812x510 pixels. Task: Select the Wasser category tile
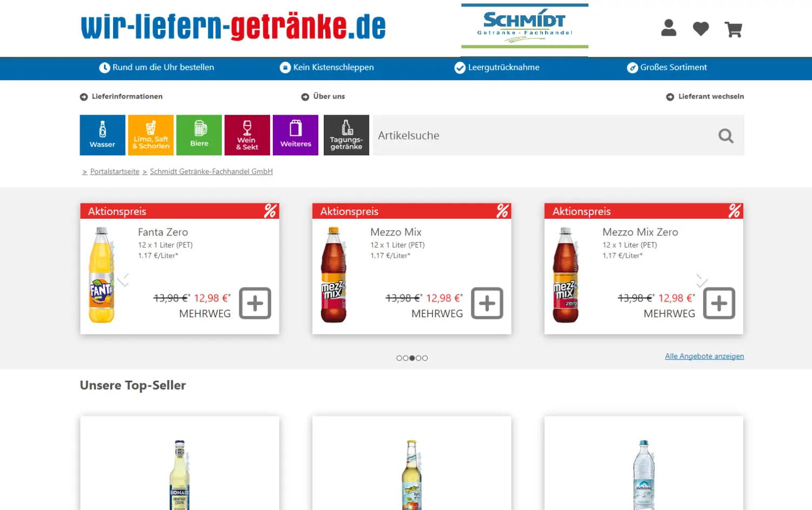(x=102, y=135)
